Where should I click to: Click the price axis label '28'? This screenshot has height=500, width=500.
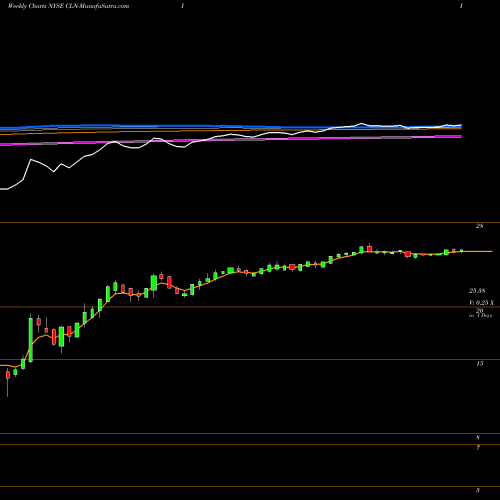click(479, 226)
